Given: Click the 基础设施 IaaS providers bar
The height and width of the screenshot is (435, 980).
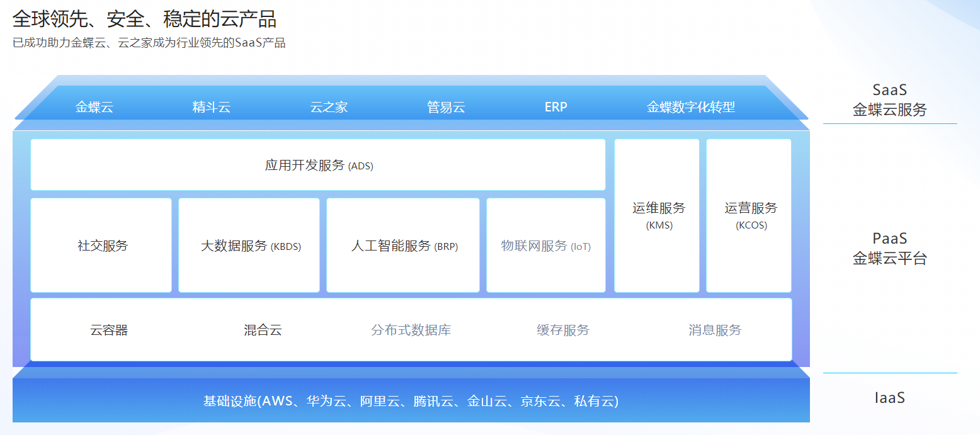Looking at the screenshot, I should tap(411, 400).
